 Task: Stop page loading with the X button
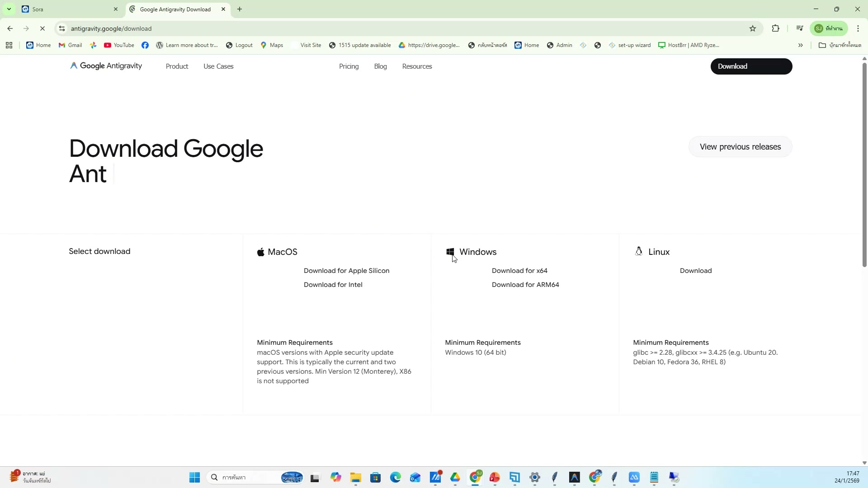pyautogui.click(x=42, y=28)
